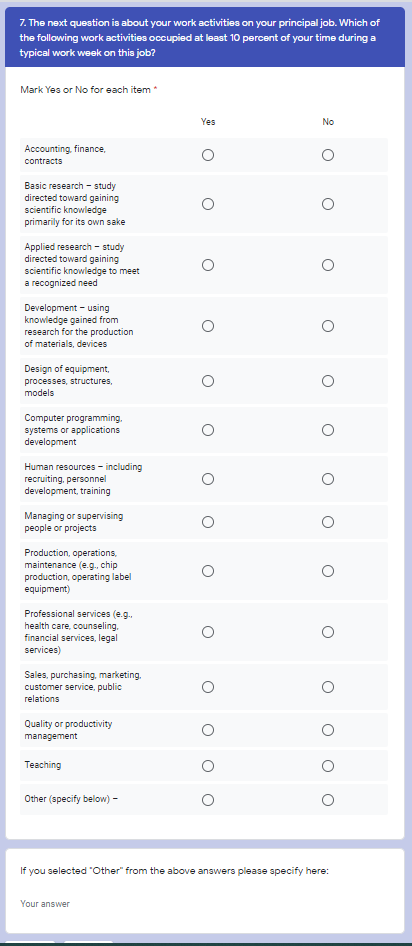Select Yes for Teaching
This screenshot has width=412, height=946.
pyautogui.click(x=208, y=766)
